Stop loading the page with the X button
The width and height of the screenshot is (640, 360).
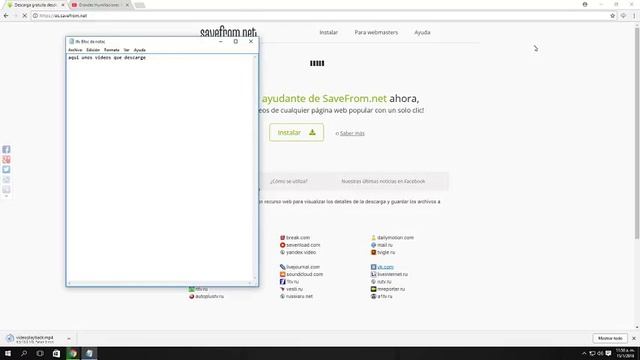[24, 16]
